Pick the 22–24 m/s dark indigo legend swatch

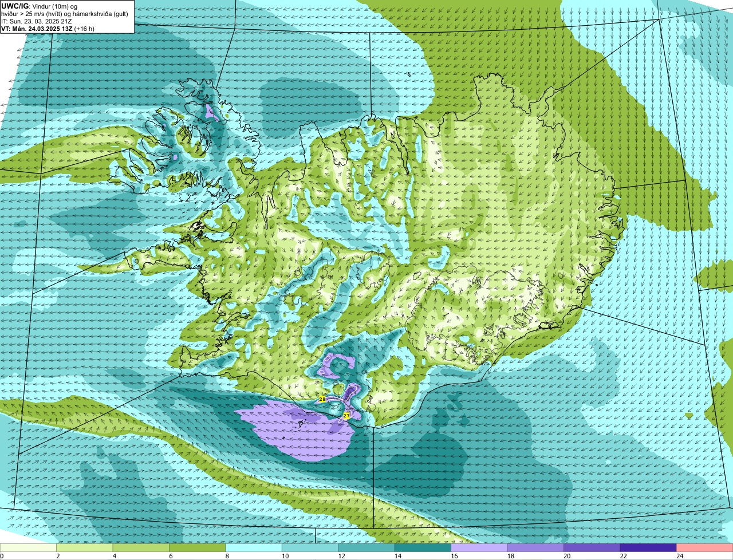648,548
